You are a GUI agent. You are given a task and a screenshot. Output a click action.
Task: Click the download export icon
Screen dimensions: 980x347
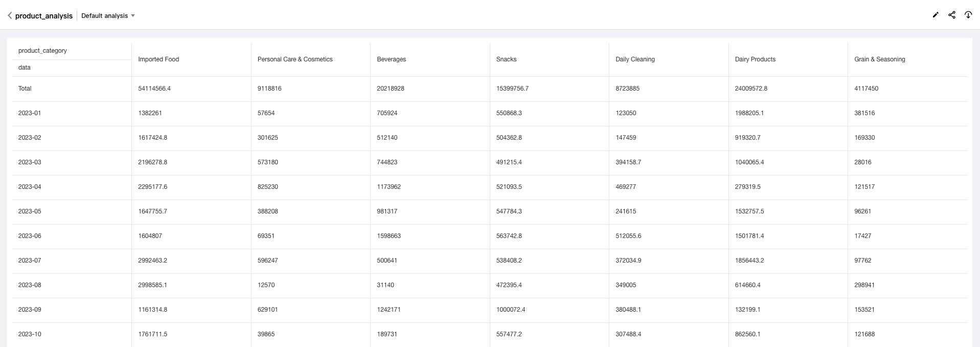968,15
